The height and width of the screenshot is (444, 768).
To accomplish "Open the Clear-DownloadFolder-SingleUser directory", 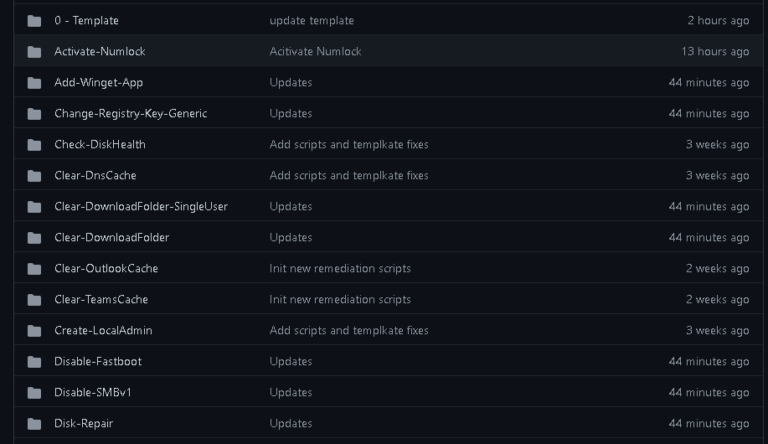I will click(x=141, y=207).
